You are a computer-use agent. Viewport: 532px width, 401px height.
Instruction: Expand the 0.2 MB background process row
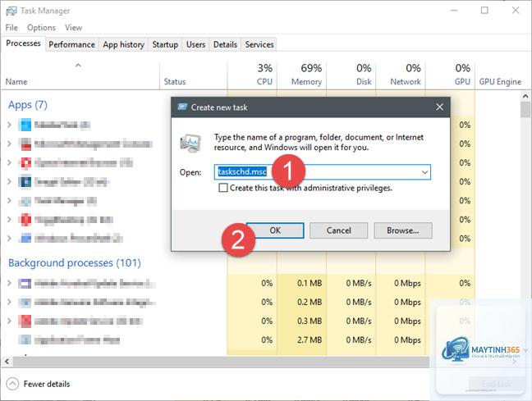(10, 302)
